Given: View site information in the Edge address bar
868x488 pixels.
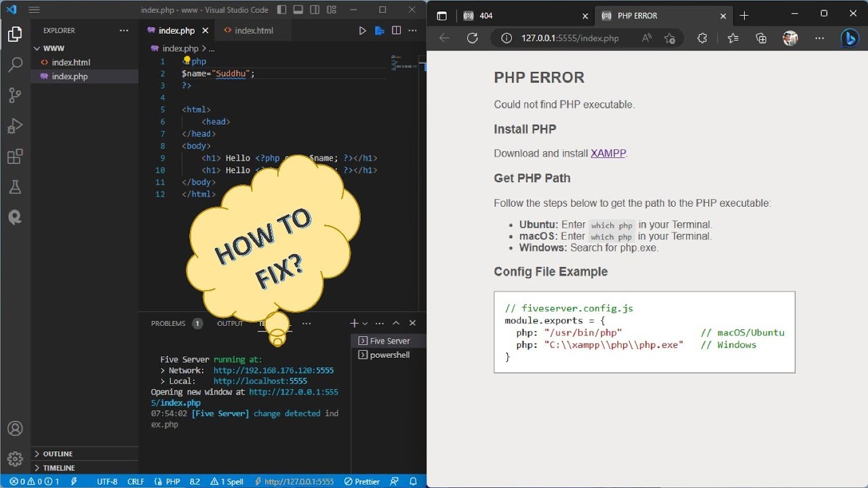Looking at the screenshot, I should point(506,38).
